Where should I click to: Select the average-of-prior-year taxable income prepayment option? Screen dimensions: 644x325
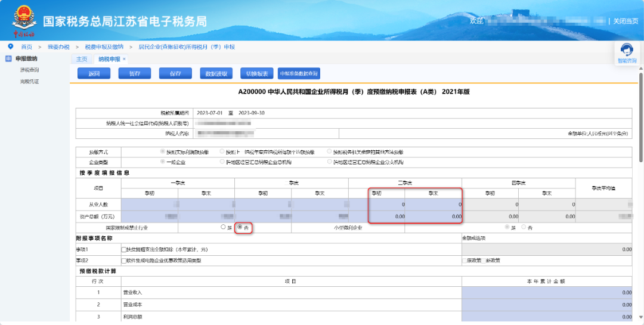coord(222,151)
